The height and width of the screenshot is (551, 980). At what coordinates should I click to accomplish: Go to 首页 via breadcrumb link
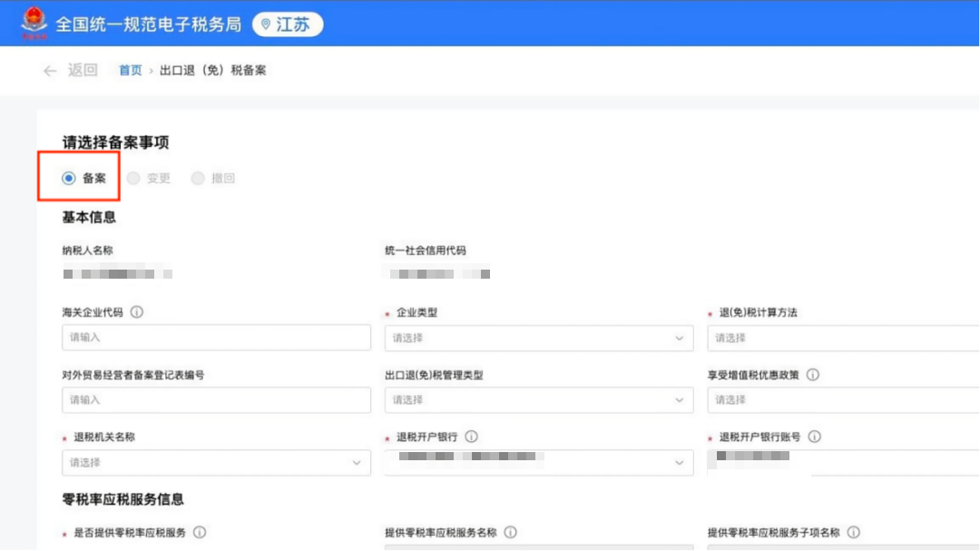click(131, 71)
